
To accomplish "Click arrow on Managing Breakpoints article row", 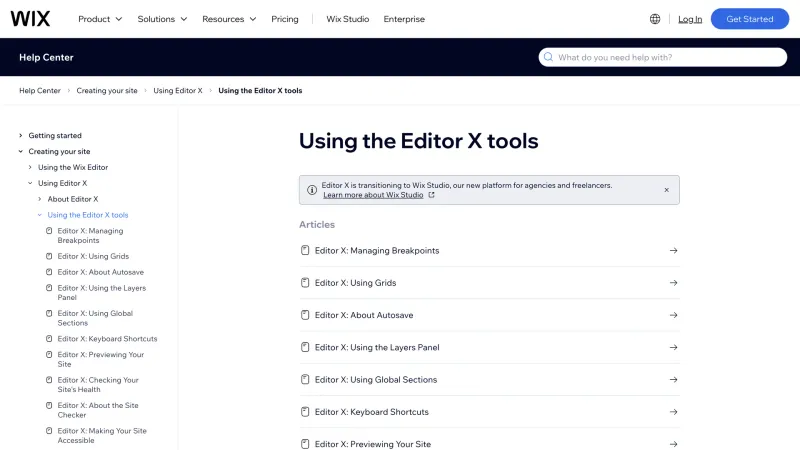I will pos(673,251).
